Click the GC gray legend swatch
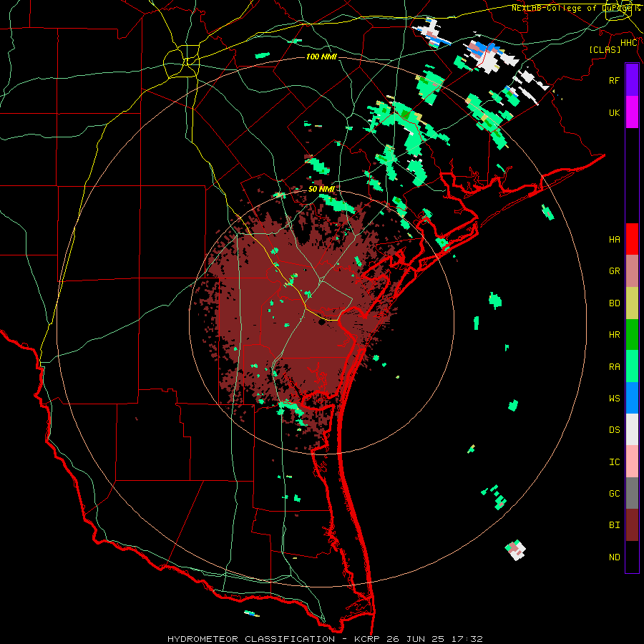The width and height of the screenshot is (644, 644). tap(632, 493)
